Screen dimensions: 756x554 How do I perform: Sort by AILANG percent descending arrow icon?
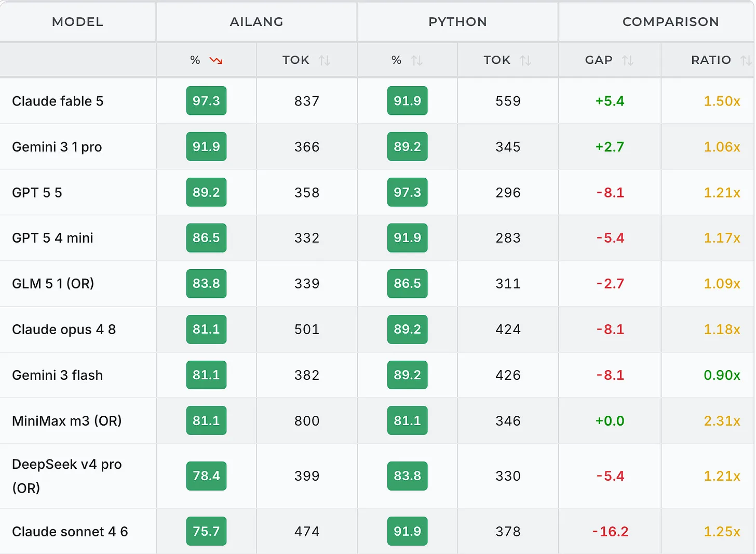216,60
